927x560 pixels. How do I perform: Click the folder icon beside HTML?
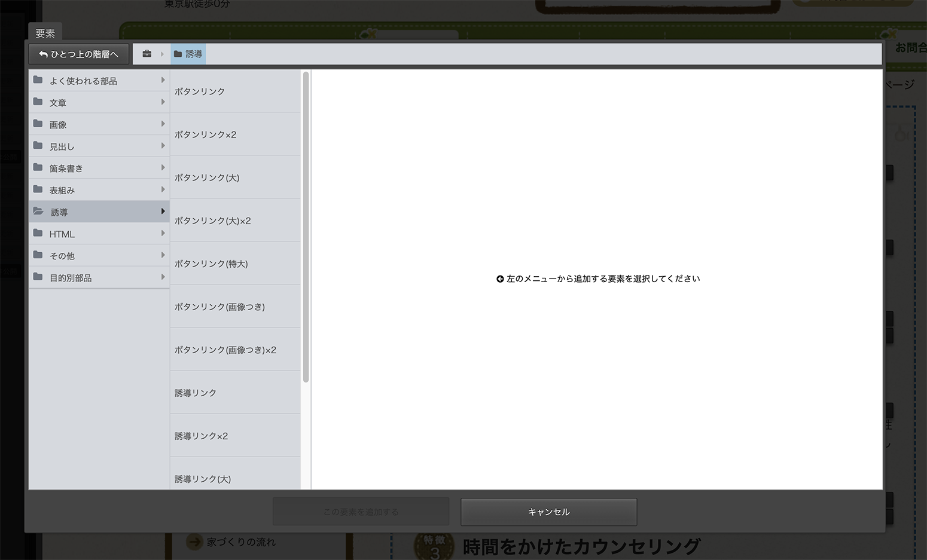pos(38,233)
